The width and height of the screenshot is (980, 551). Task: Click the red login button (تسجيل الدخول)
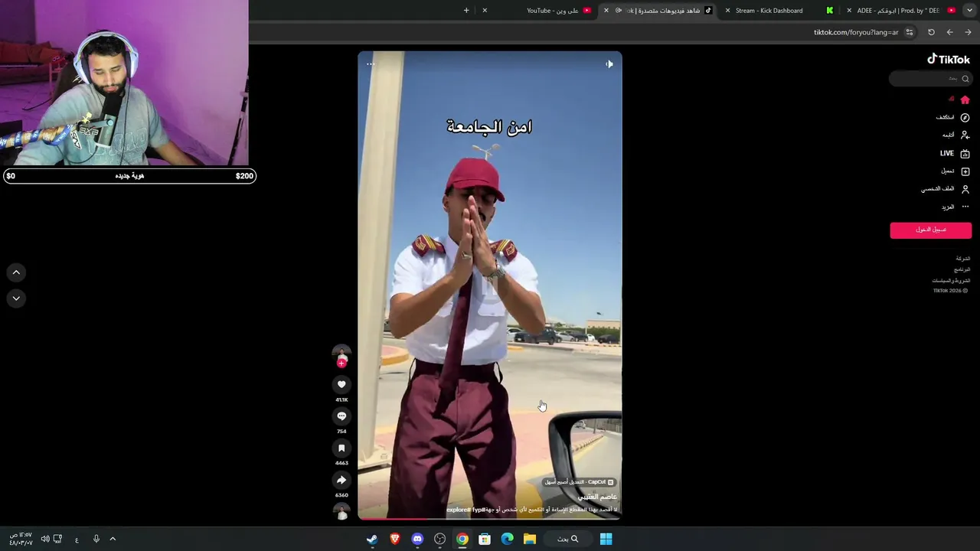pos(930,230)
